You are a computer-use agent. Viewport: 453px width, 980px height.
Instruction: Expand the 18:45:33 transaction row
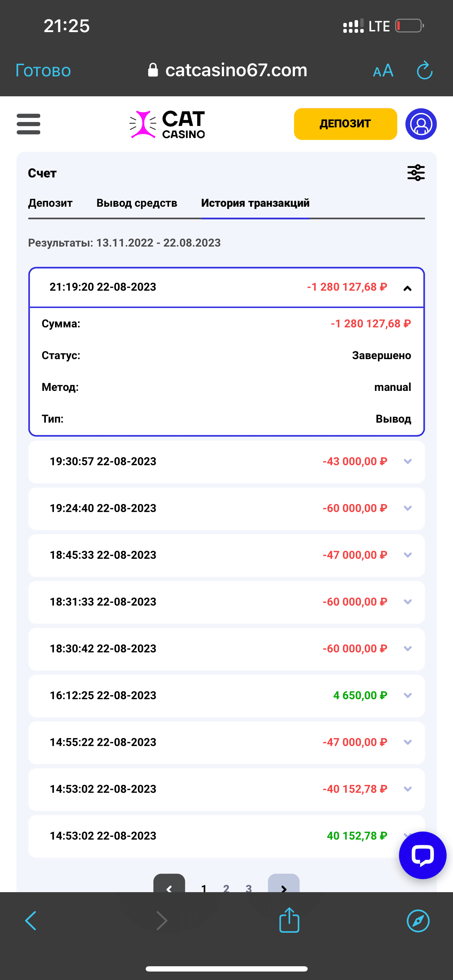(x=226, y=555)
